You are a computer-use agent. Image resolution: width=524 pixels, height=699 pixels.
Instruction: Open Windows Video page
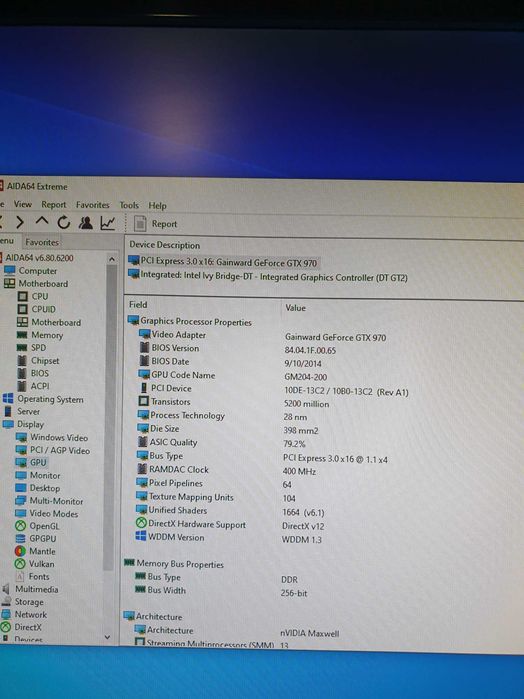[x=52, y=437]
